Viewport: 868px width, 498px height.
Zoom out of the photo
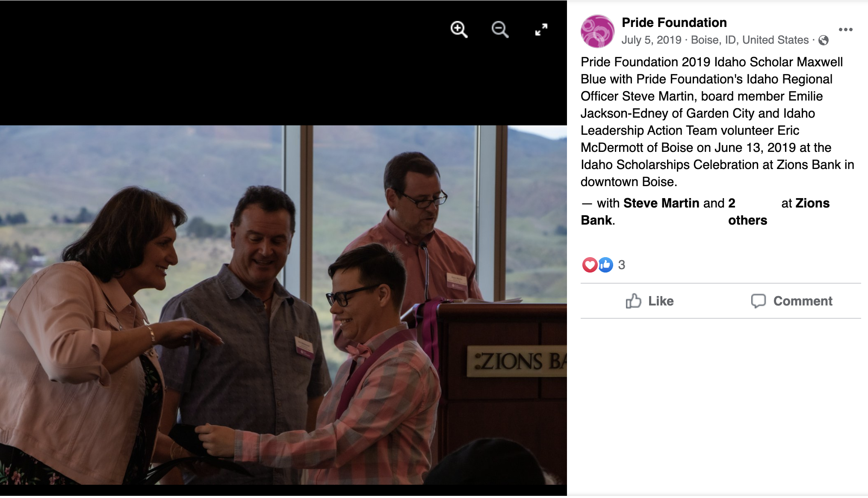500,30
